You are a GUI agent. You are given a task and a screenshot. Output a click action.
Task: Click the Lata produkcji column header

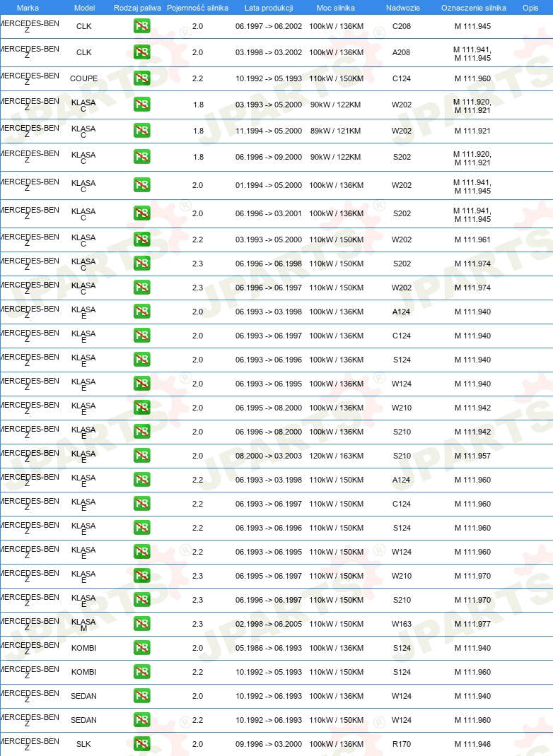tap(269, 8)
